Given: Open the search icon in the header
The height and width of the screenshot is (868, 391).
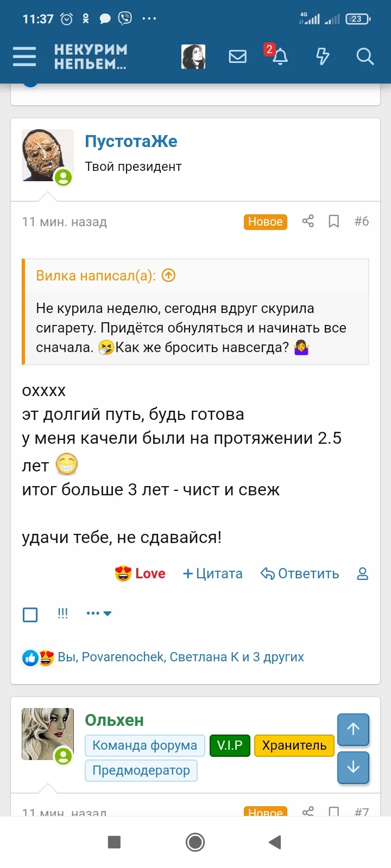Looking at the screenshot, I should tap(364, 56).
